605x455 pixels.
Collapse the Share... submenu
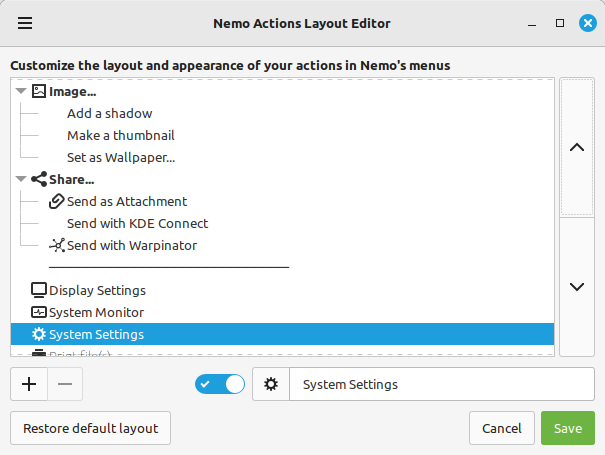[x=21, y=180]
